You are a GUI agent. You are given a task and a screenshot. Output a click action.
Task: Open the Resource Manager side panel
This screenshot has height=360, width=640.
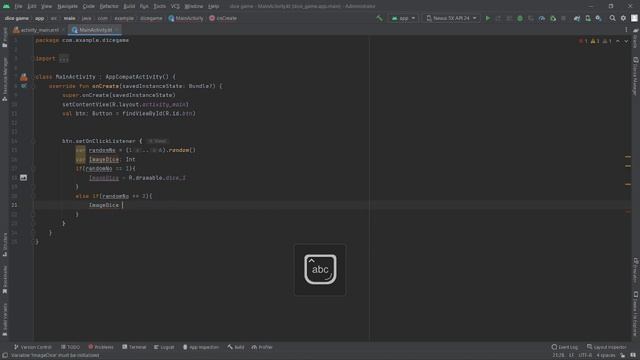(4, 79)
